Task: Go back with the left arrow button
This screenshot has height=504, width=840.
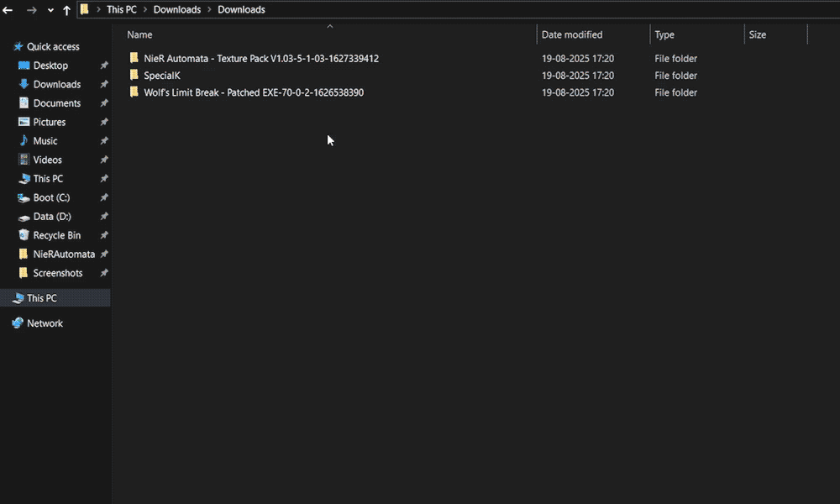Action: 8,9
